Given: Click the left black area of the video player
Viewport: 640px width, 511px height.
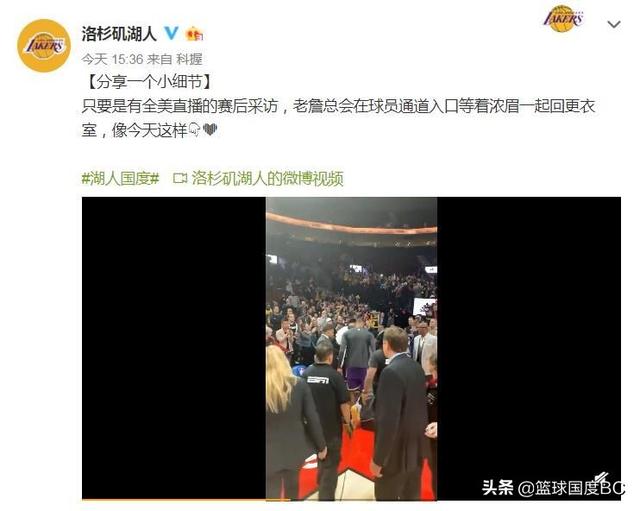Looking at the screenshot, I should 174,348.
